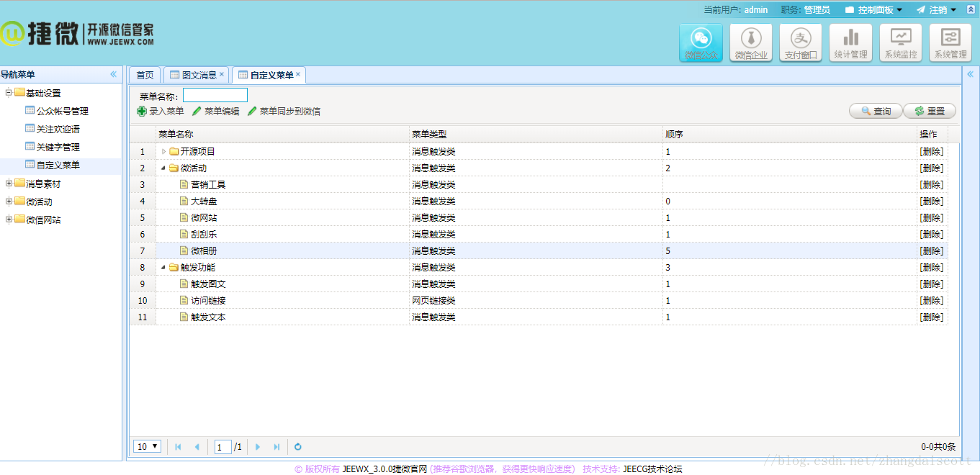Viewport: 980px width, 475px height.
Task: Click the 查询 search button
Action: click(x=875, y=111)
